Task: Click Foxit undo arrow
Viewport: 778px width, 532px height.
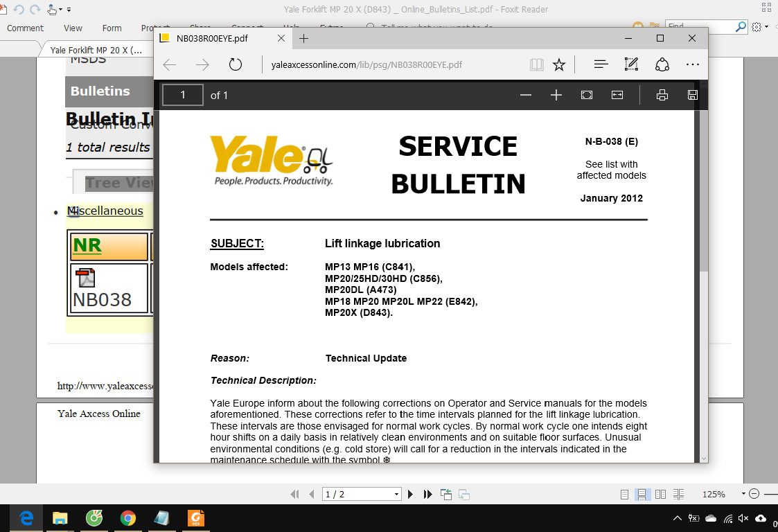Action: click(19, 9)
